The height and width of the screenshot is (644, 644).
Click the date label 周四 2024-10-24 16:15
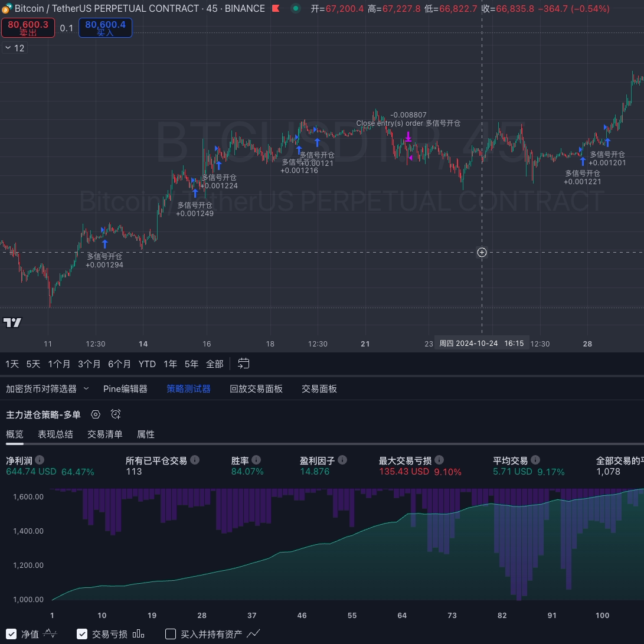click(x=482, y=344)
